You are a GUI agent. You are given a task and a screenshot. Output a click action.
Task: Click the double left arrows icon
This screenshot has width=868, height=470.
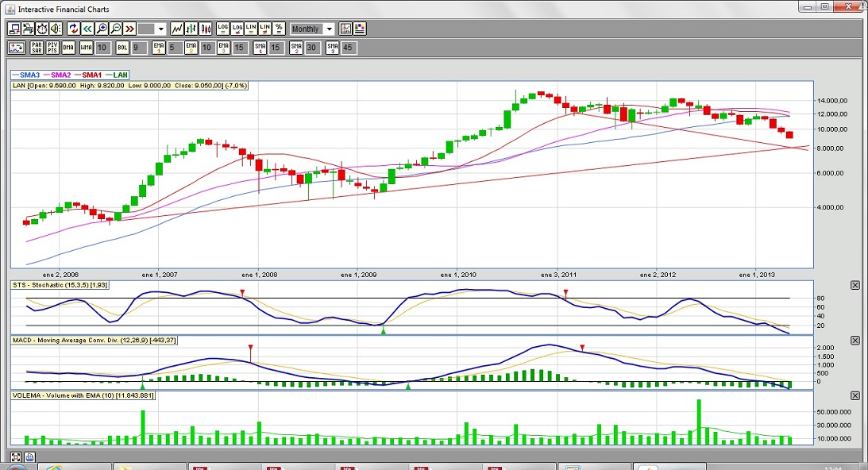click(x=87, y=29)
